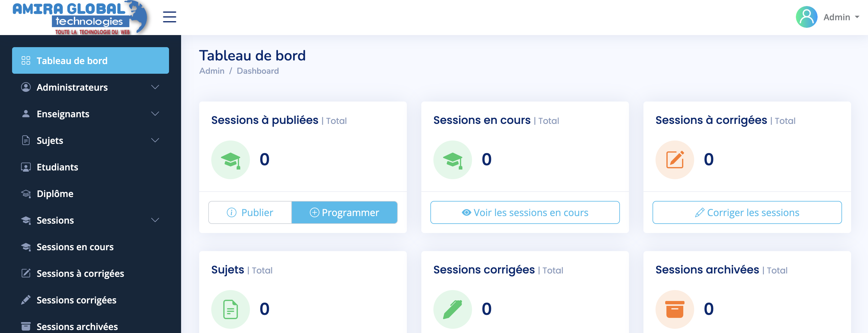Click Voir les sessions en cours
The image size is (868, 333).
click(x=525, y=212)
